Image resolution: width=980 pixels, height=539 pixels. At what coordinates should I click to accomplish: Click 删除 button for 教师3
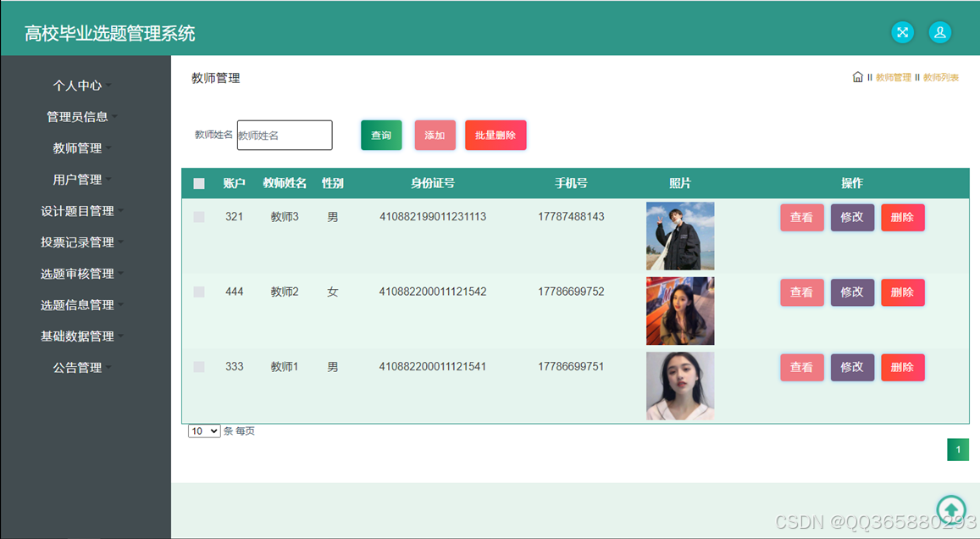coord(902,217)
